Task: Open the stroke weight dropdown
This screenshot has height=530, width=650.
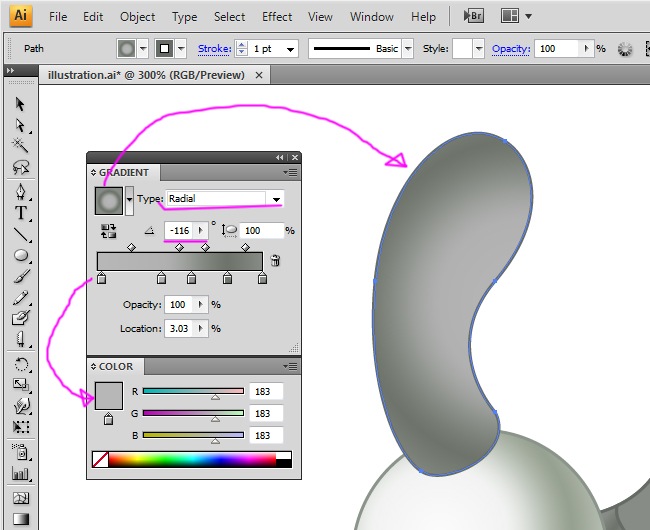Action: tap(291, 49)
